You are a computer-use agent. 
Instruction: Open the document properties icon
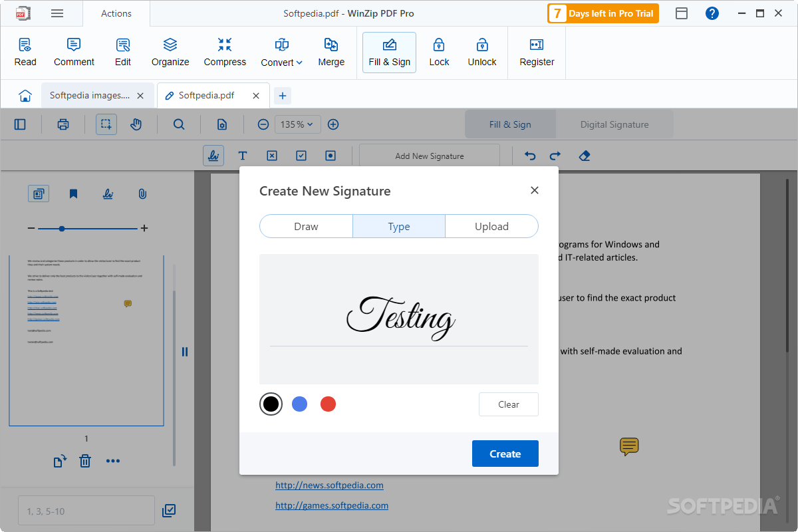coord(222,124)
